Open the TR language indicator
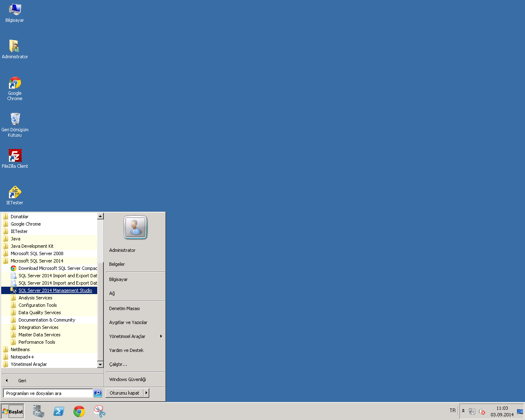525x420 pixels. [452, 411]
